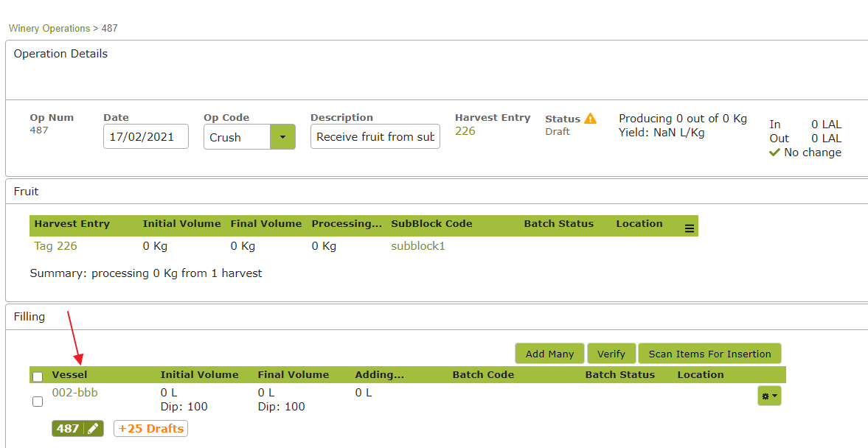This screenshot has height=448, width=868.
Task: Click the Add Many button
Action: pyautogui.click(x=549, y=354)
